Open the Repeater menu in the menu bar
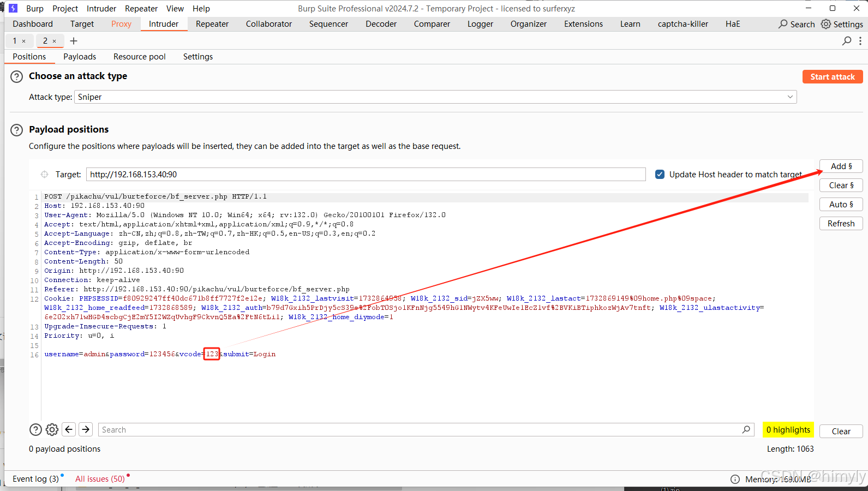868x491 pixels. pos(141,9)
